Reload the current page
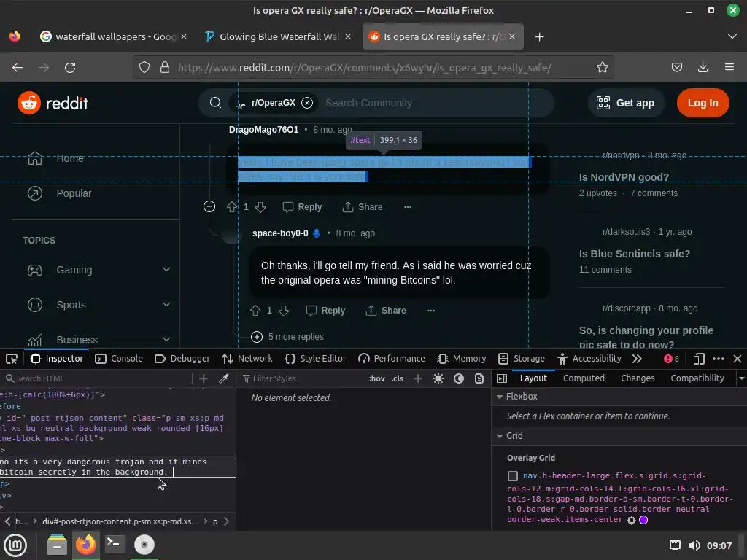The image size is (747, 560). tap(70, 68)
